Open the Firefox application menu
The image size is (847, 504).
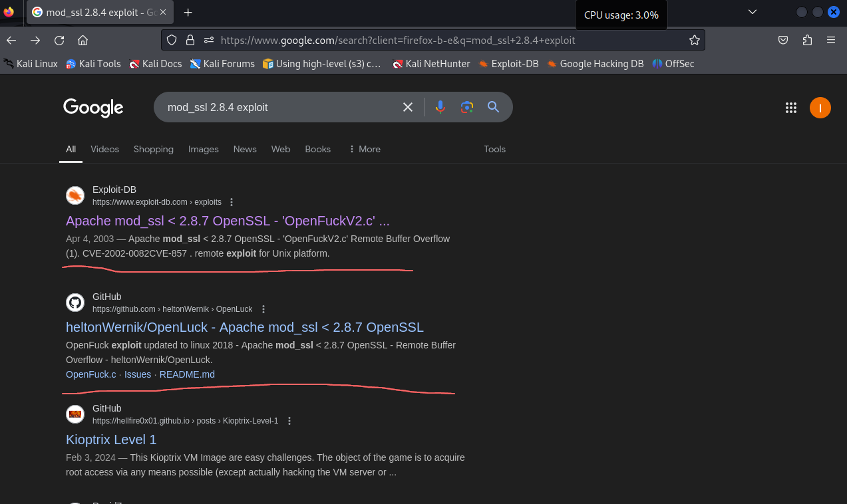[x=831, y=40]
